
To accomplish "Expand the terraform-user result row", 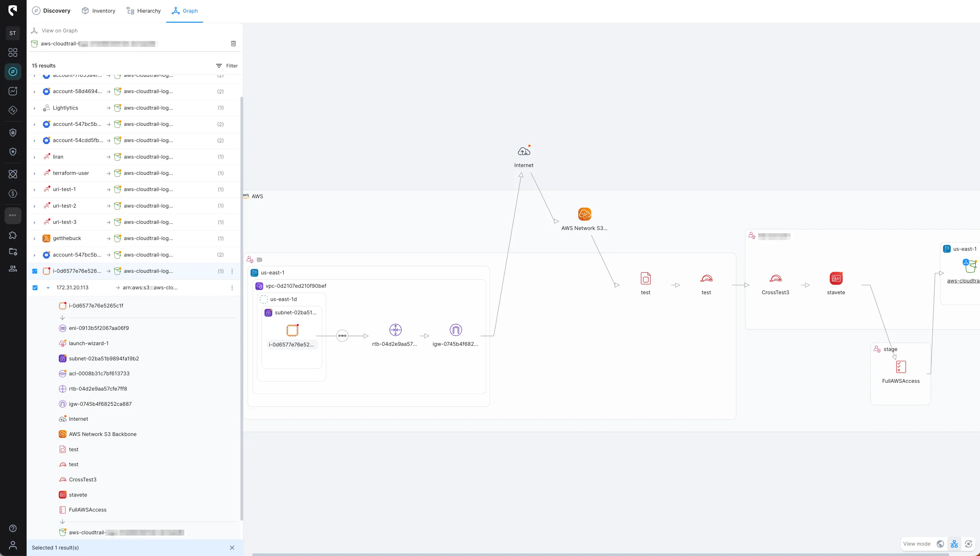I will [34, 173].
